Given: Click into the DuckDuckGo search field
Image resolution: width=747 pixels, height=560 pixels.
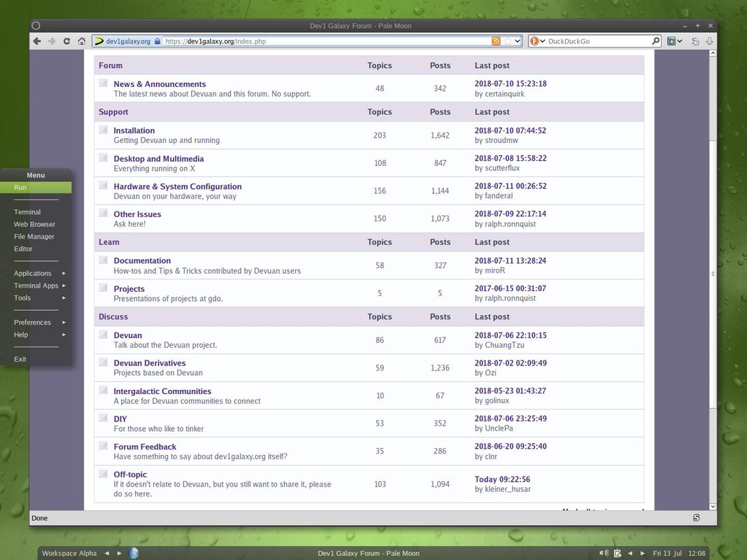Looking at the screenshot, I should pos(599,41).
